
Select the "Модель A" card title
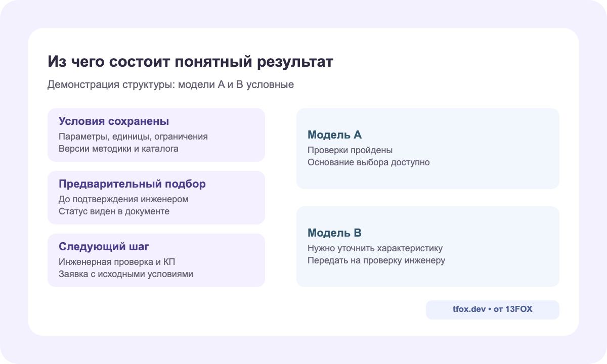point(334,135)
